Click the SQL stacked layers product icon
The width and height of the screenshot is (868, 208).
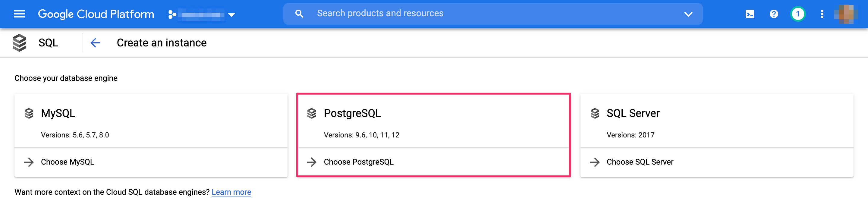pos(19,43)
